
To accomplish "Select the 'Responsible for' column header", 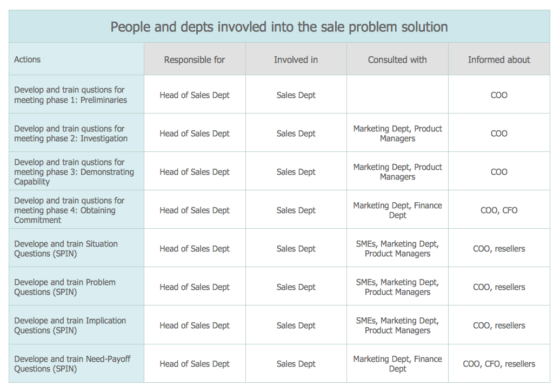I will point(195,59).
